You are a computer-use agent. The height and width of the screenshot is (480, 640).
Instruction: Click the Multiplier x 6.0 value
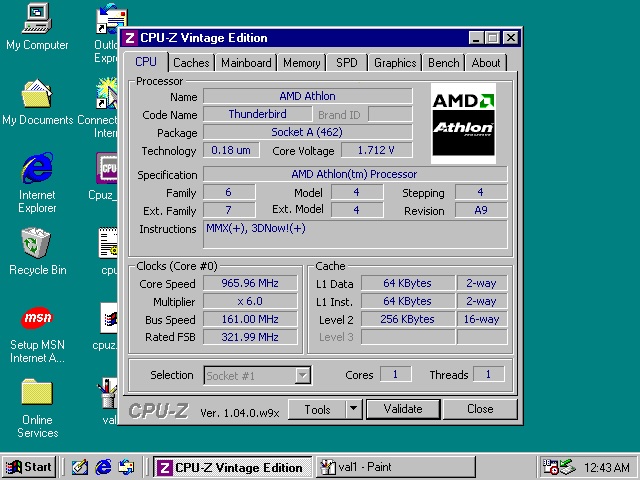click(250, 301)
